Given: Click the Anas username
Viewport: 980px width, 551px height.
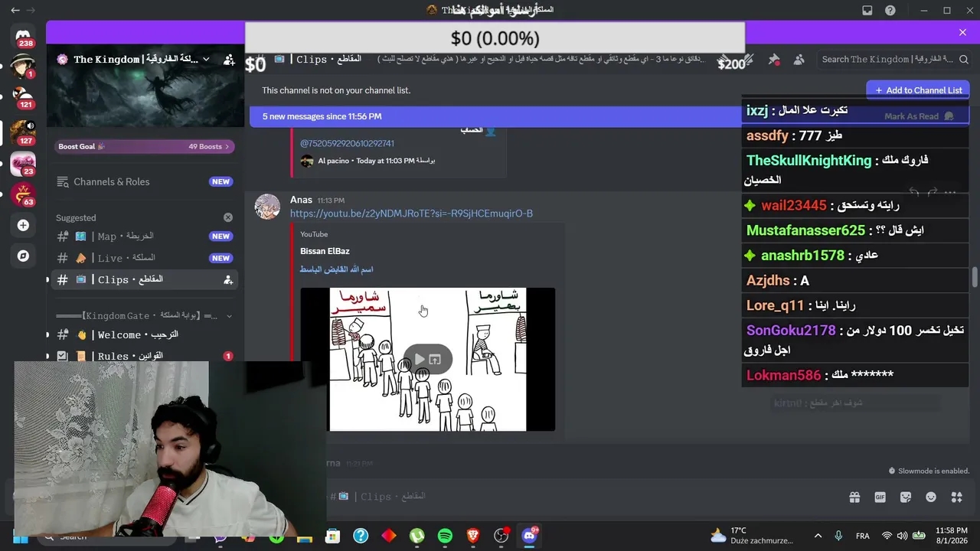Looking at the screenshot, I should tap(301, 200).
